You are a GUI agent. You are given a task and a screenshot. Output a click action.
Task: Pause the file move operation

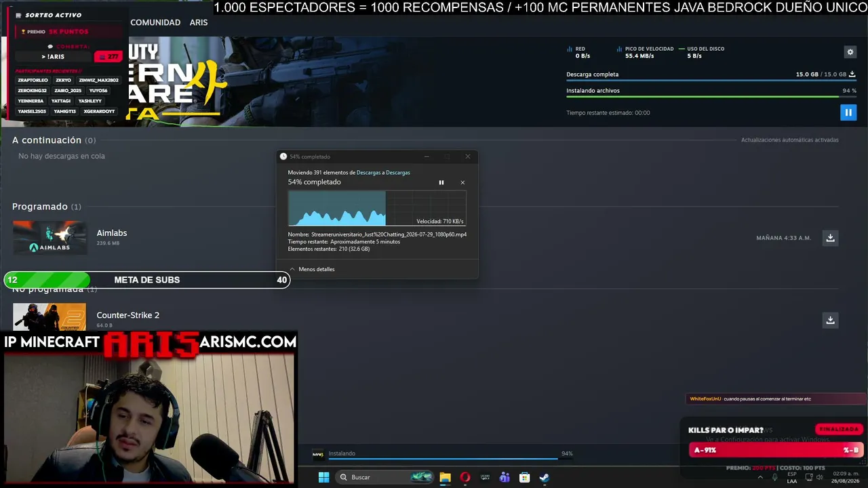tap(441, 182)
